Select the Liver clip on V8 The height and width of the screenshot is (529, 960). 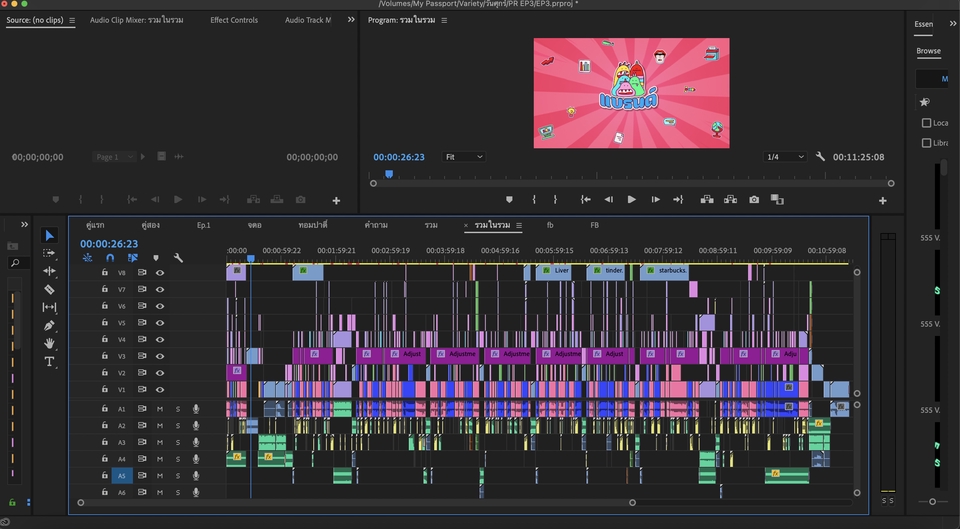553,272
